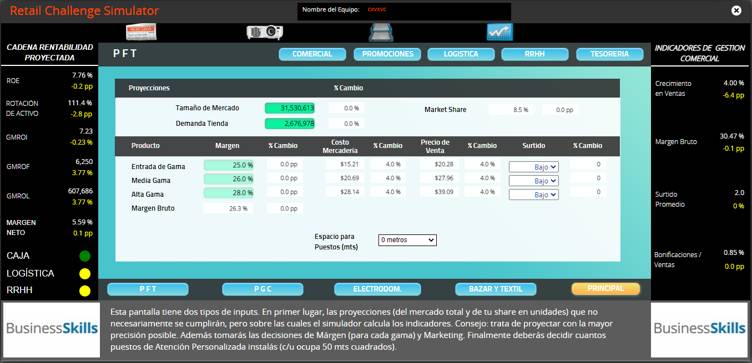This screenshot has height=363, width=752.
Task: Open the TESORERIA section
Action: coord(610,54)
